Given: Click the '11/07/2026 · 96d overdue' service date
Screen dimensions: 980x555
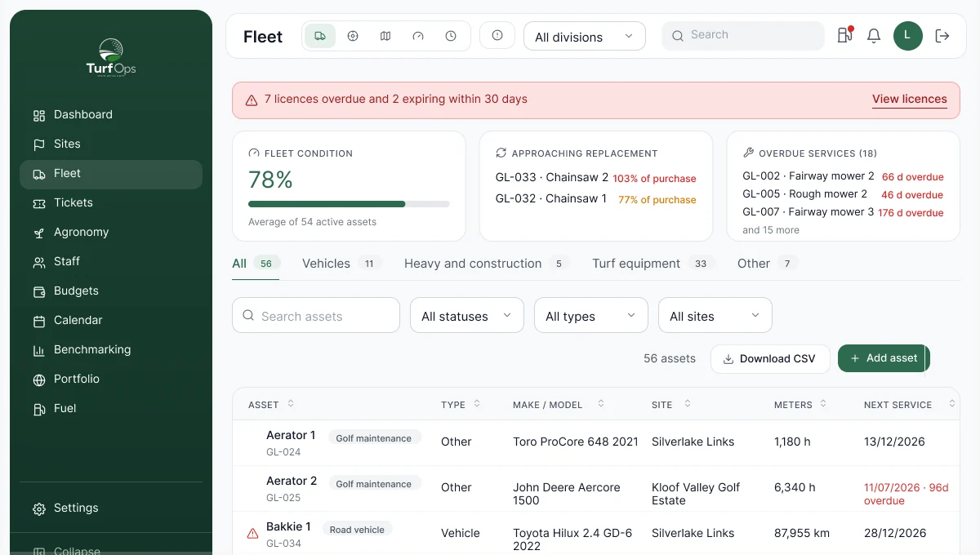Looking at the screenshot, I should pyautogui.click(x=906, y=494).
